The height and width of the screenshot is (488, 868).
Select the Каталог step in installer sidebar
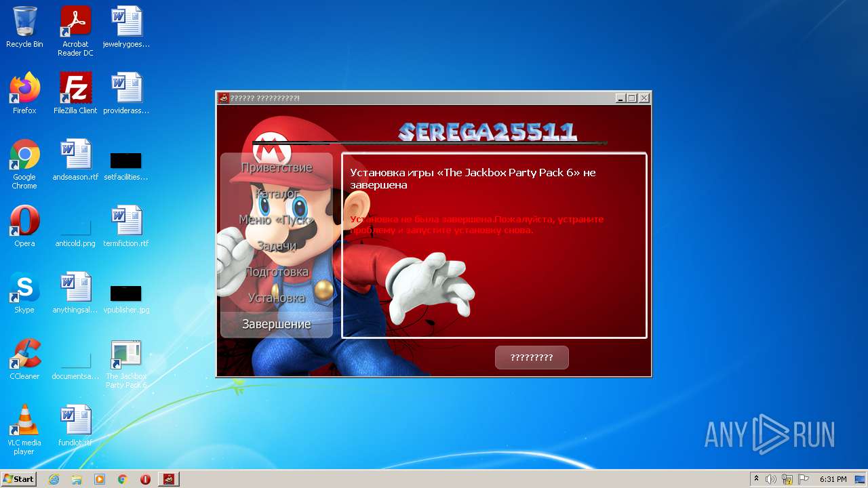[x=277, y=193]
